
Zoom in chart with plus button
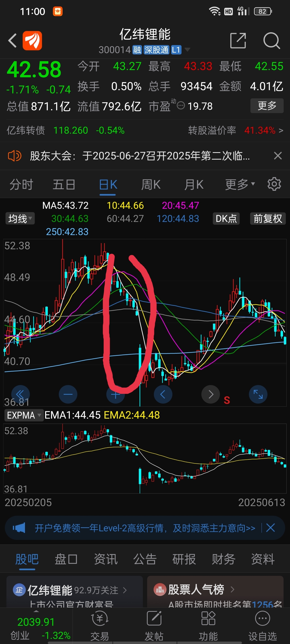click(x=115, y=395)
